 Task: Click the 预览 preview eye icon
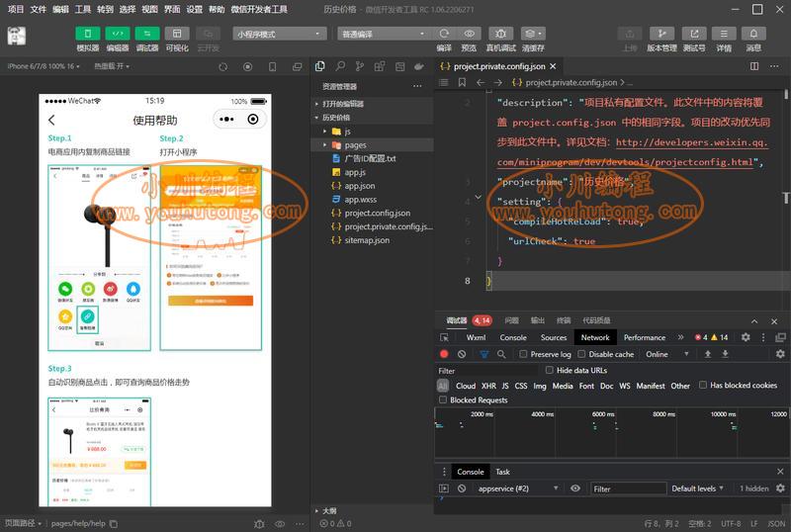click(469, 34)
